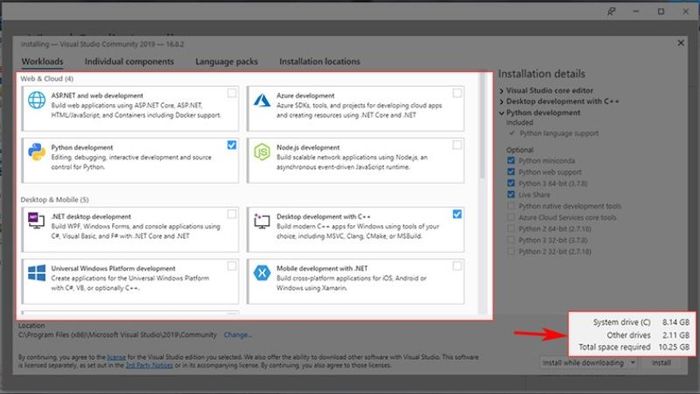Screen dimensions: 700x394
Task: Uncheck Desktop development with C++ workload
Action: [x=457, y=214]
